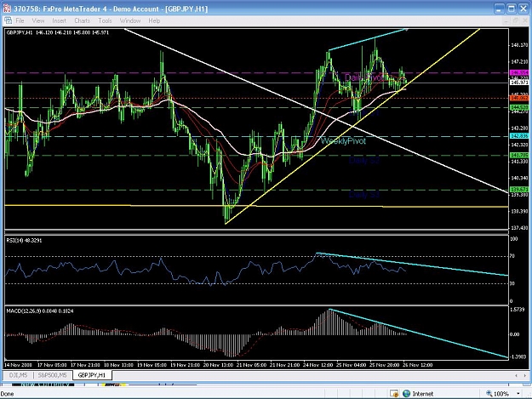Click the 20 Nov 13:00 time label
The height and width of the screenshot is (399, 532).
pos(218,365)
